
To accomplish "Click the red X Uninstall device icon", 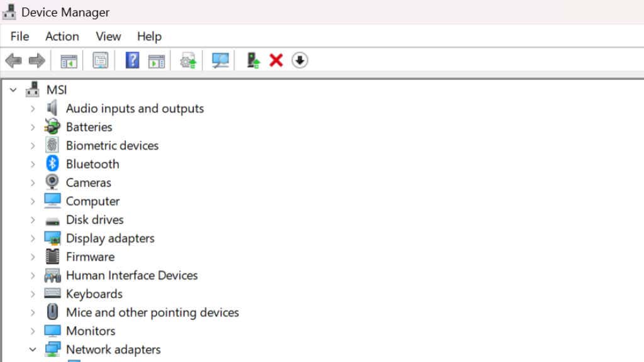I will 276,60.
